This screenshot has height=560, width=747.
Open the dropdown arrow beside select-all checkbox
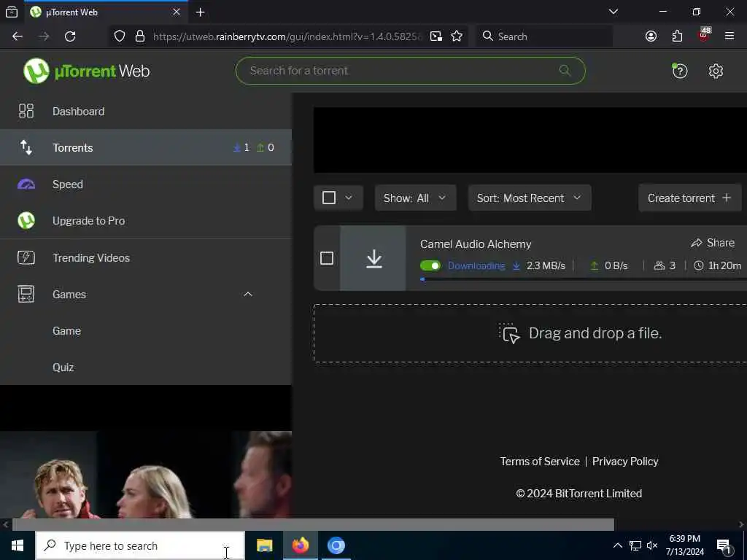[349, 198]
